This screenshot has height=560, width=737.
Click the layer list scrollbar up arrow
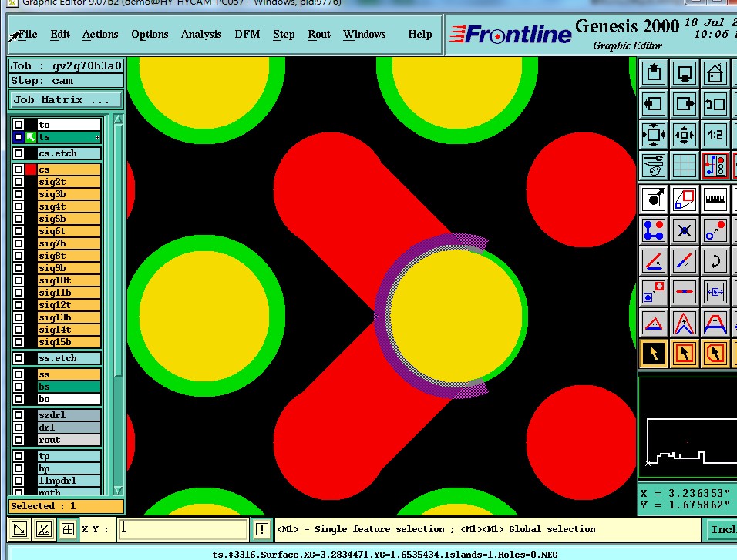click(x=119, y=120)
